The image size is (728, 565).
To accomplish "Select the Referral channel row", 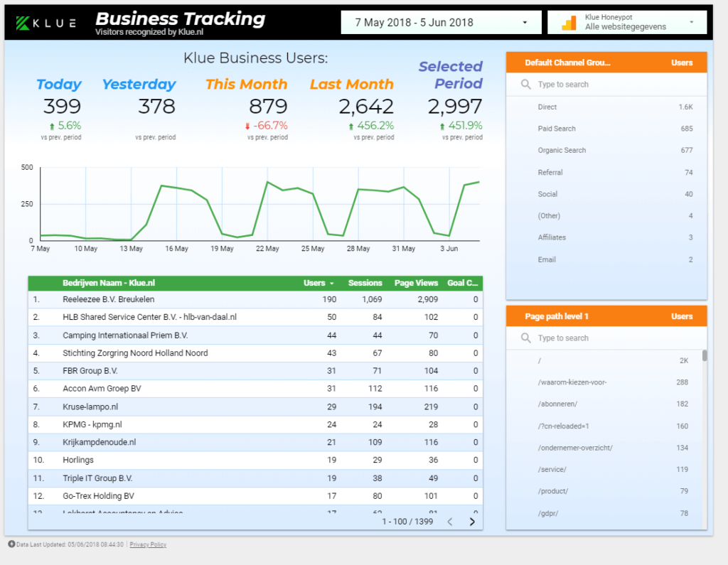I will tap(606, 172).
